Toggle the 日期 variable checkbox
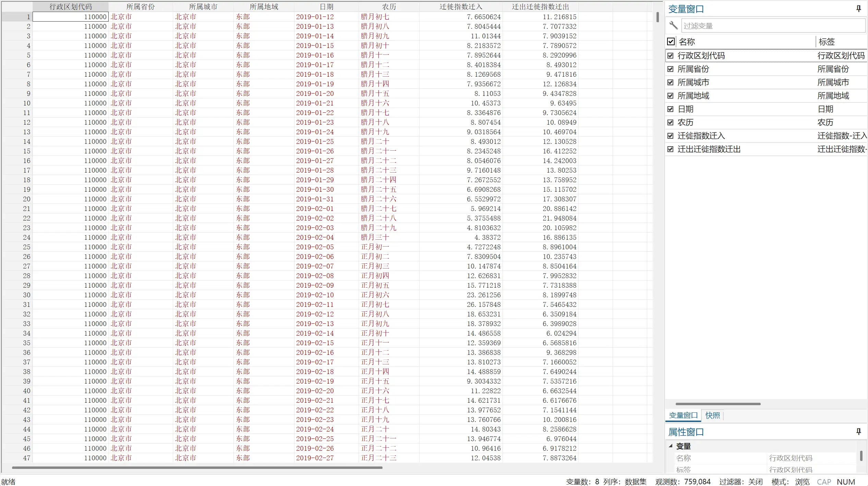 coord(671,109)
